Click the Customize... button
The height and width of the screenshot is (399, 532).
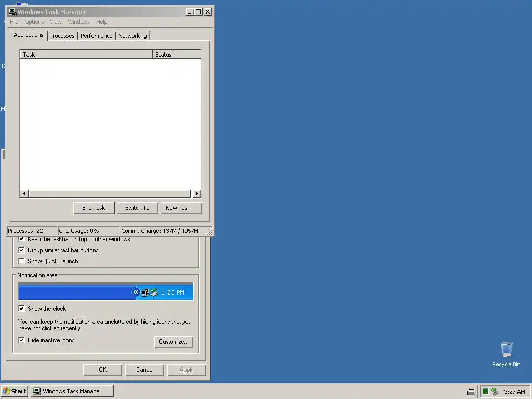(174, 342)
